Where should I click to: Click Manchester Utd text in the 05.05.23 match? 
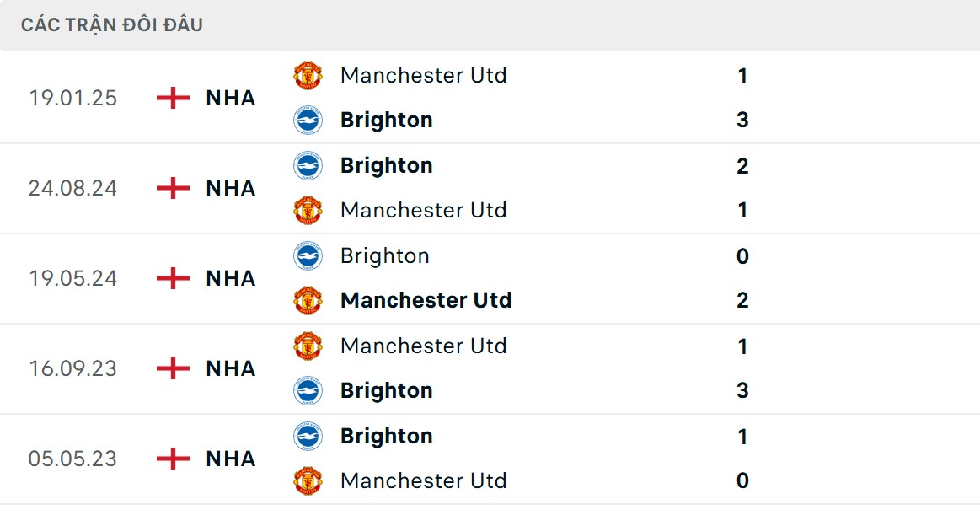tap(423, 480)
